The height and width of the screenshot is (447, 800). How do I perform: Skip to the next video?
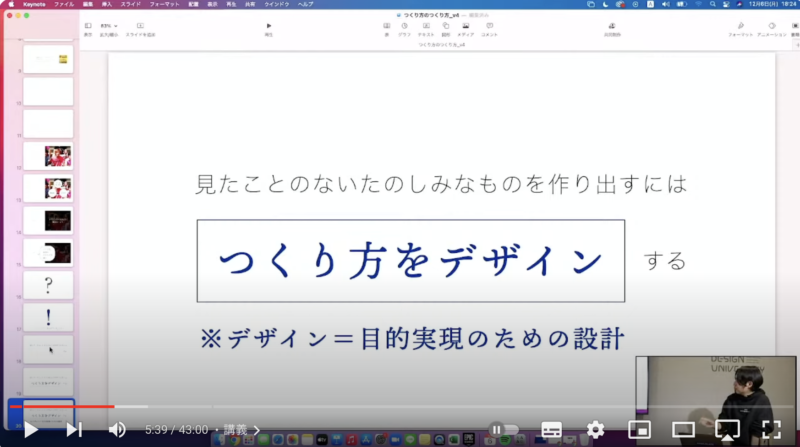74,429
